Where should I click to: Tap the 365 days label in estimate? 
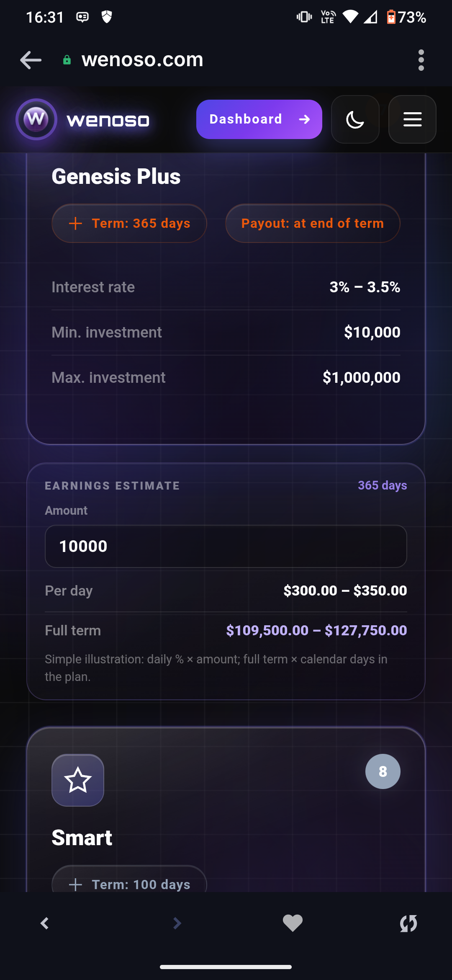(383, 485)
